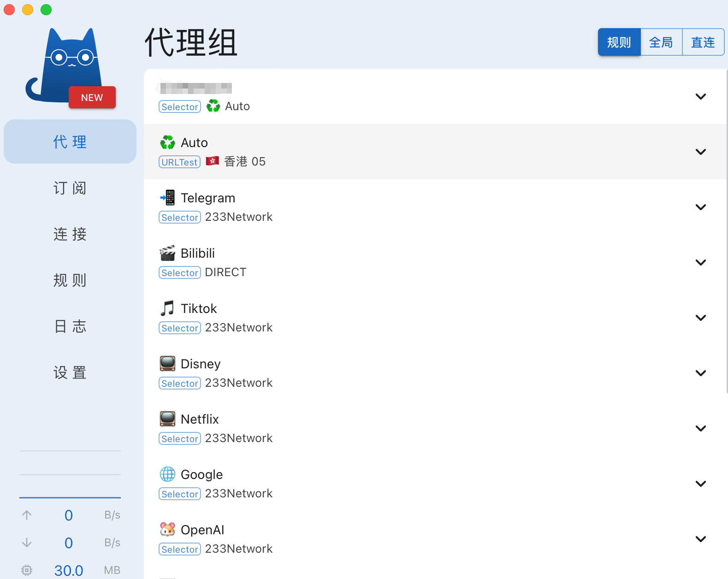Click the vertical scrollbar on the right edge
The width and height of the screenshot is (728, 579).
point(726,230)
